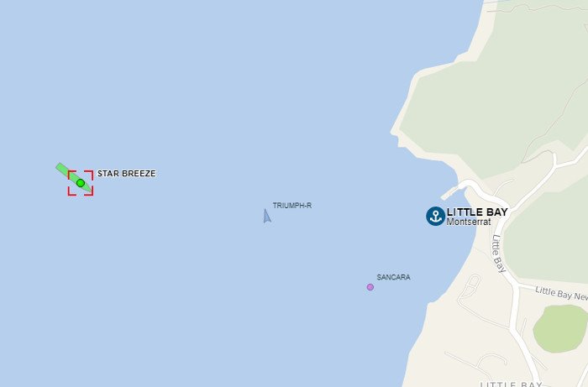Viewport: 588px width, 387px height.
Task: Click the red selection bracket's top-right corner
Action: pyautogui.click(x=89, y=175)
